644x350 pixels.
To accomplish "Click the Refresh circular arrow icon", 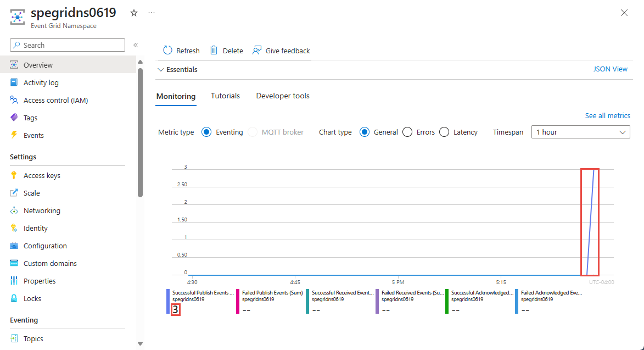I will (x=167, y=50).
